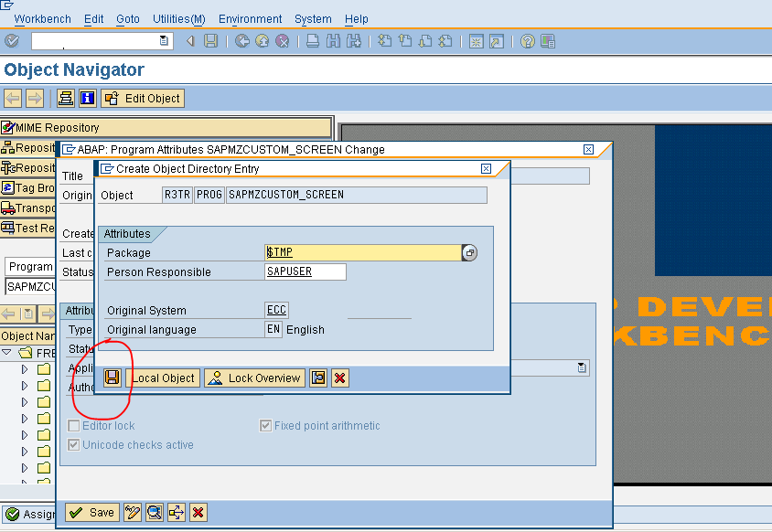Toggle Unicode checks active checkbox
This screenshot has width=772, height=532.
coord(71,445)
